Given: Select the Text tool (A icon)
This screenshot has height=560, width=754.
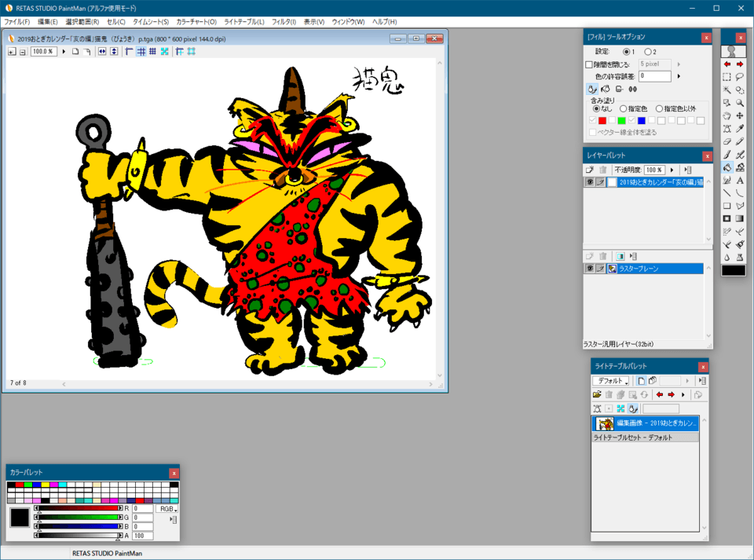Looking at the screenshot, I should (741, 180).
